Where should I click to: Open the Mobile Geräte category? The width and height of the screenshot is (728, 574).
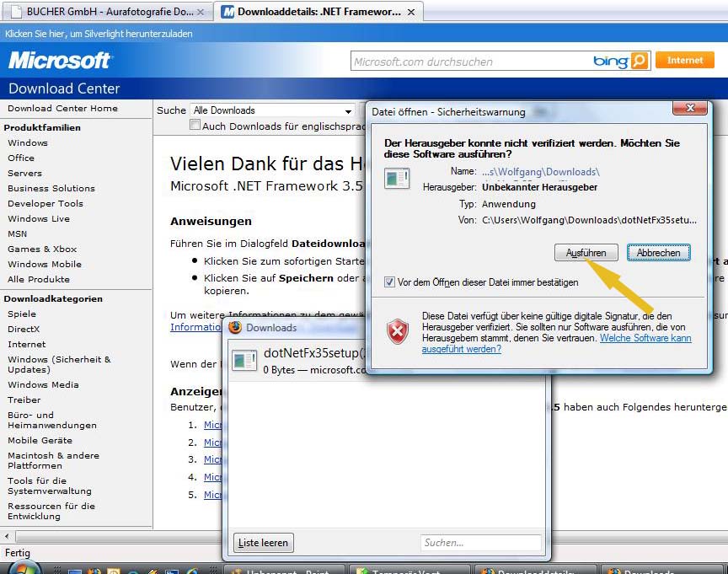40,440
